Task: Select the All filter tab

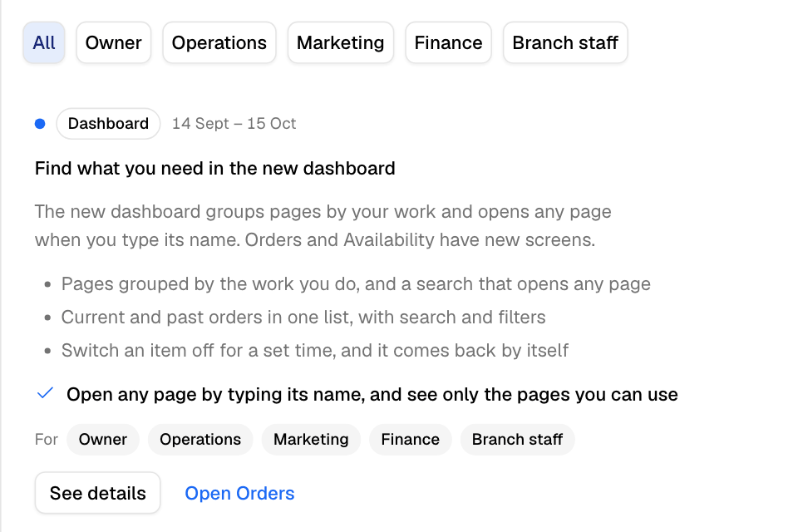Action: coord(44,42)
